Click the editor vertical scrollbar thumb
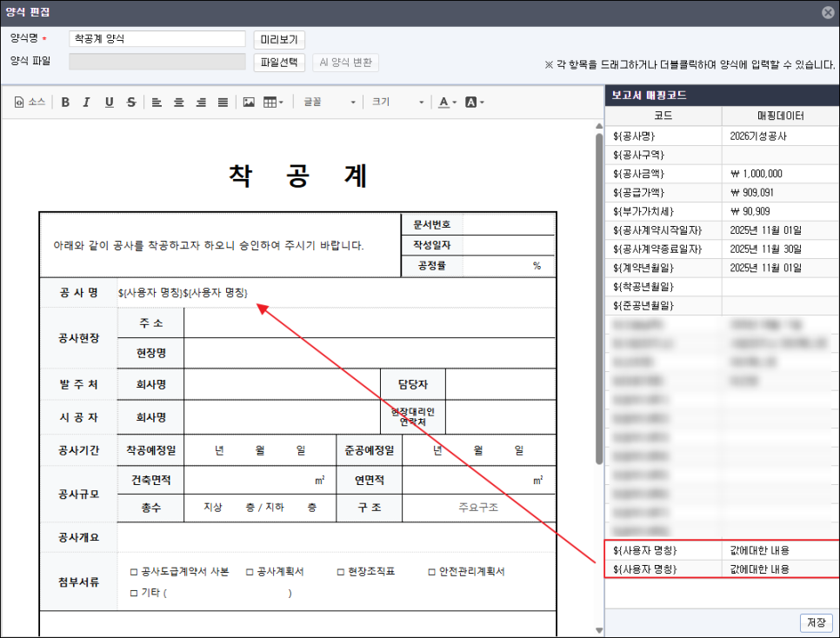Viewport: 840px width, 638px height. pos(599,298)
